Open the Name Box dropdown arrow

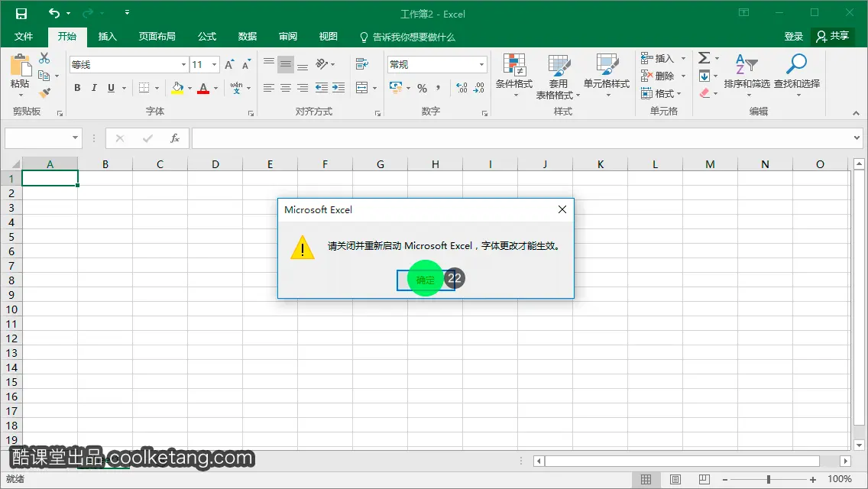75,138
